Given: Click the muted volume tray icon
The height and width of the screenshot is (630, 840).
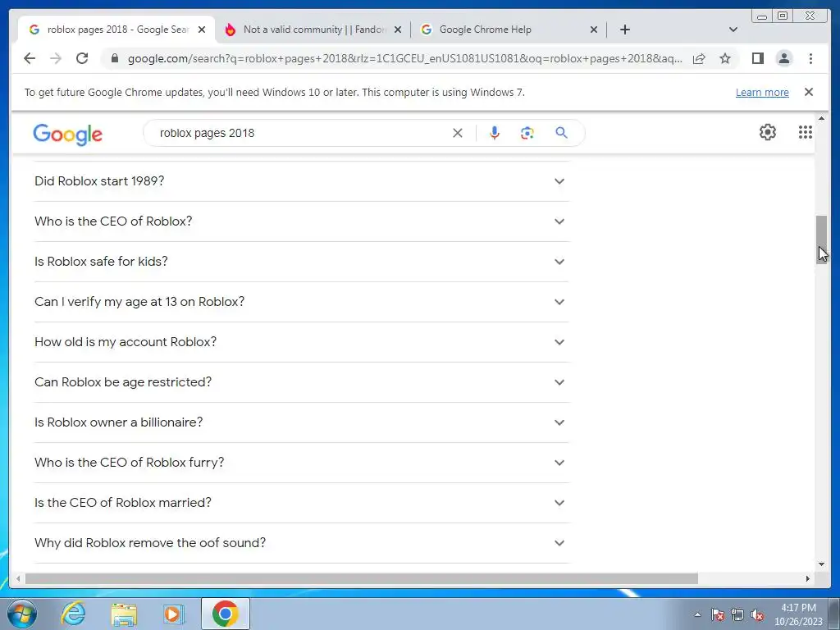Looking at the screenshot, I should [757, 615].
